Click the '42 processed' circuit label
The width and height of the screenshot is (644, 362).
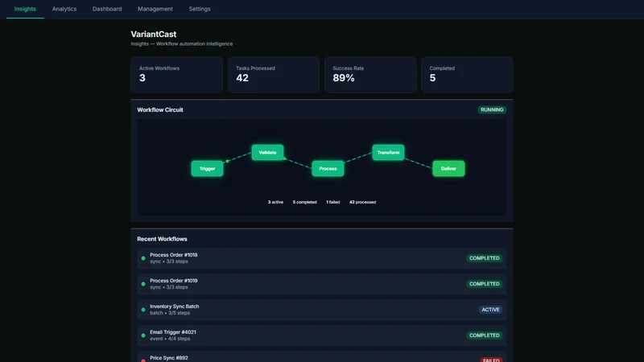point(363,202)
